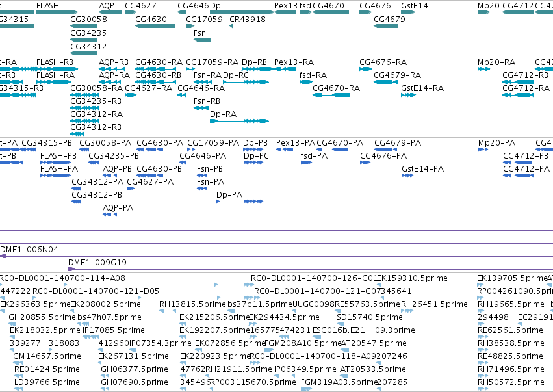
Task: Click the CG17059-RA transcript label
Action: [x=212, y=62]
